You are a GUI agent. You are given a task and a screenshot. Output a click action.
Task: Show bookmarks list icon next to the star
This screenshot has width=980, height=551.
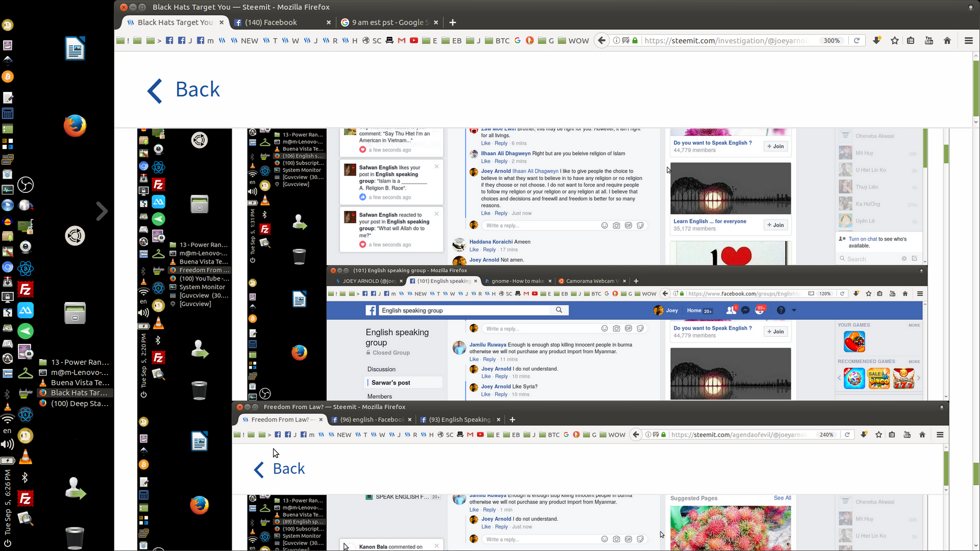[x=911, y=40]
